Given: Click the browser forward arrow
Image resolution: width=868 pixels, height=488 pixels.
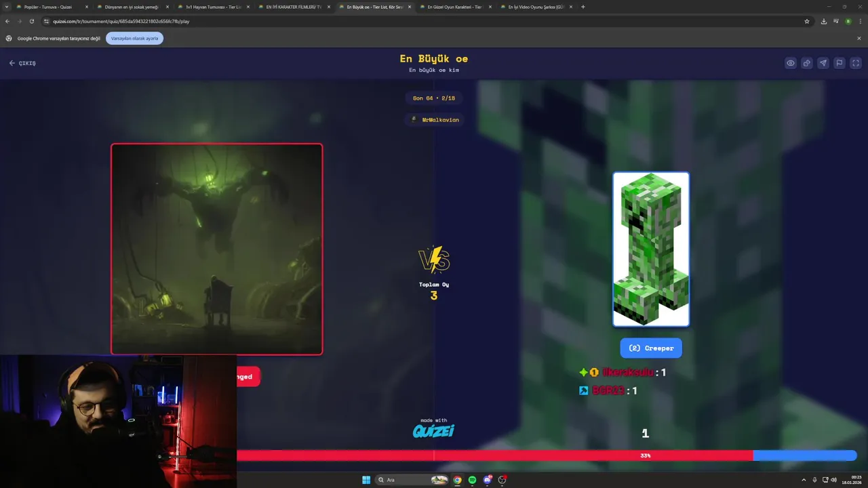Looking at the screenshot, I should click(x=20, y=21).
